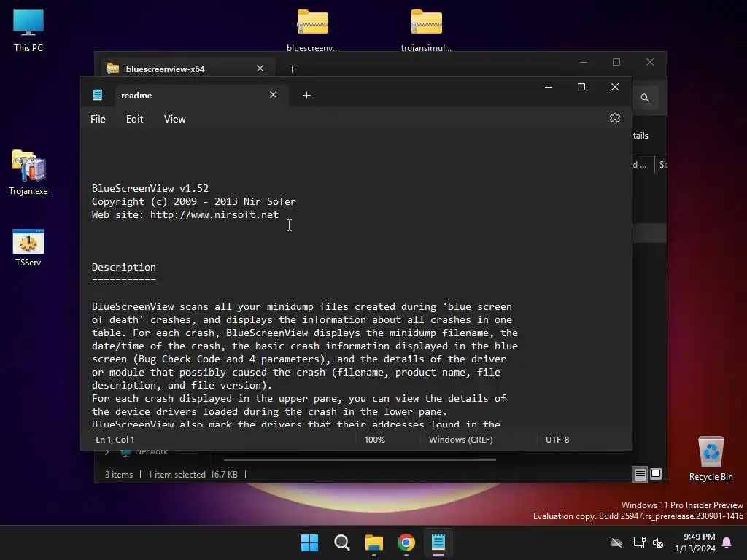Screen dimensions: 747x560
Task: Click the search icon in File Explorer
Action: click(x=645, y=98)
